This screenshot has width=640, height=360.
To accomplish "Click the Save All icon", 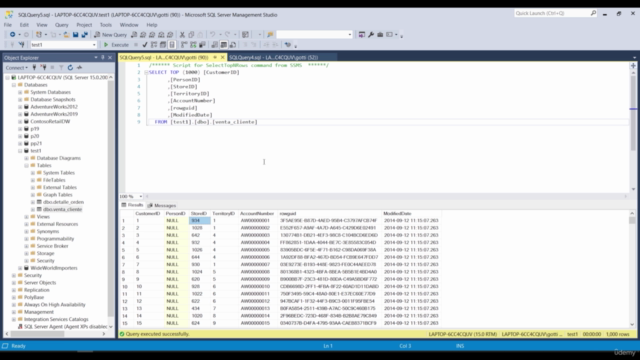I will 84,35.
